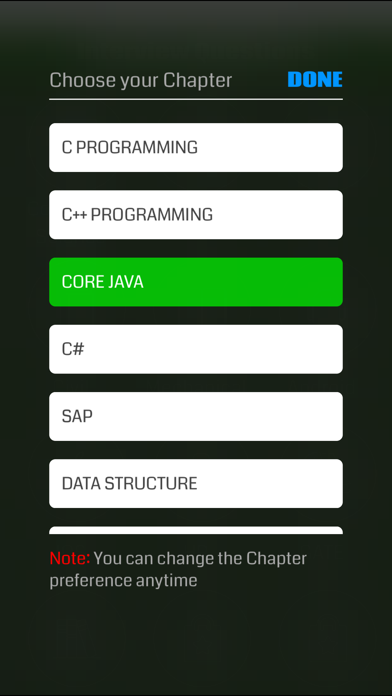
Task: Toggle the highlighted CORE JAVA item
Action: coord(196,282)
